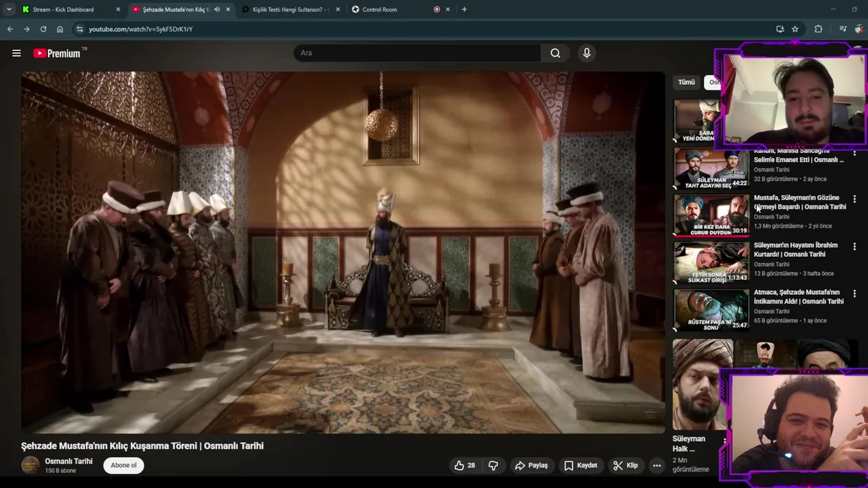Open thumbnail with 44:22 duration
The width and height of the screenshot is (868, 488).
(x=711, y=168)
